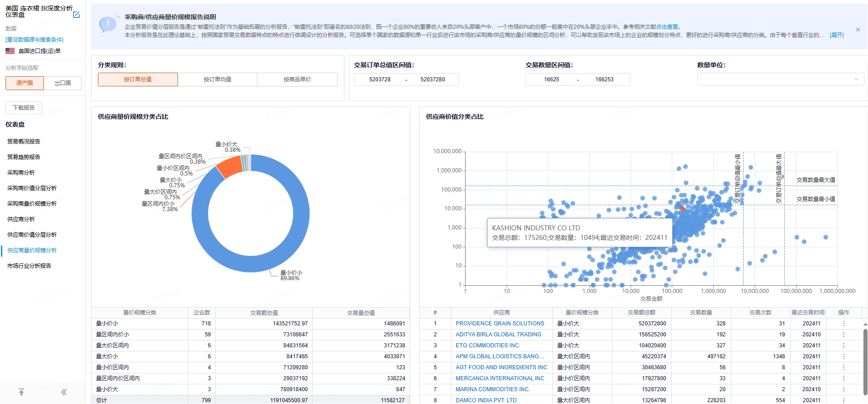Click 量小价大 0.38% pie label
The image size is (868, 404).
[x=228, y=147]
